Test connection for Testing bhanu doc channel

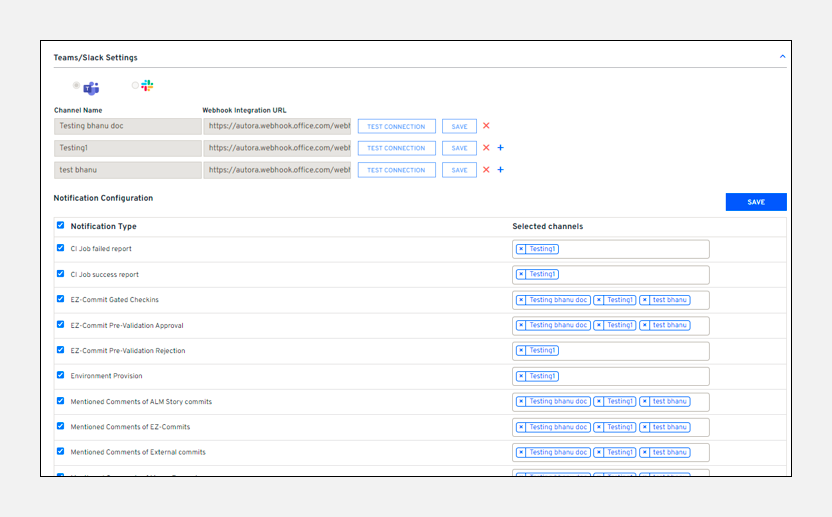[396, 127]
